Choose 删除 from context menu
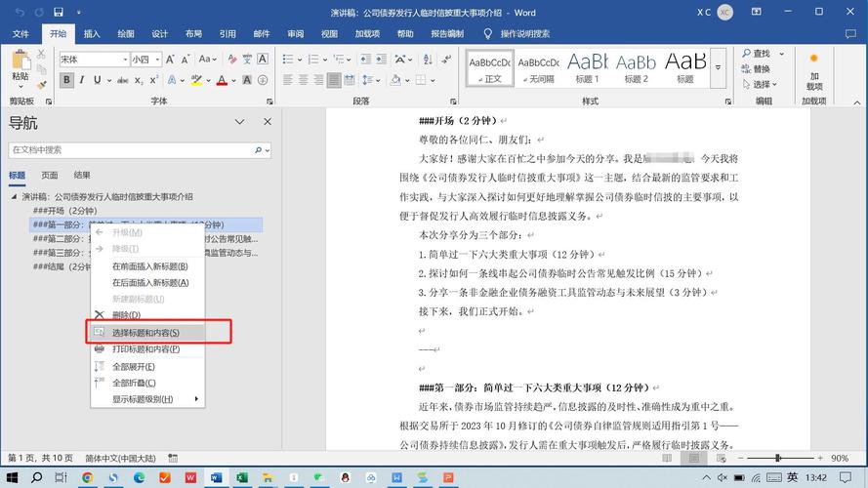This screenshot has width=868, height=488. (147, 315)
